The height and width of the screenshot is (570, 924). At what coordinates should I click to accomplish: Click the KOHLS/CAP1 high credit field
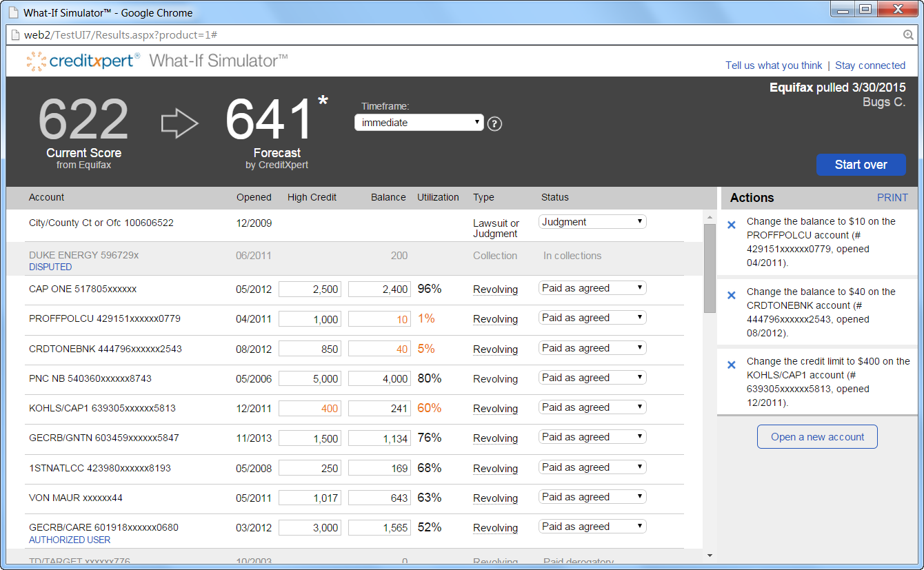(x=310, y=408)
